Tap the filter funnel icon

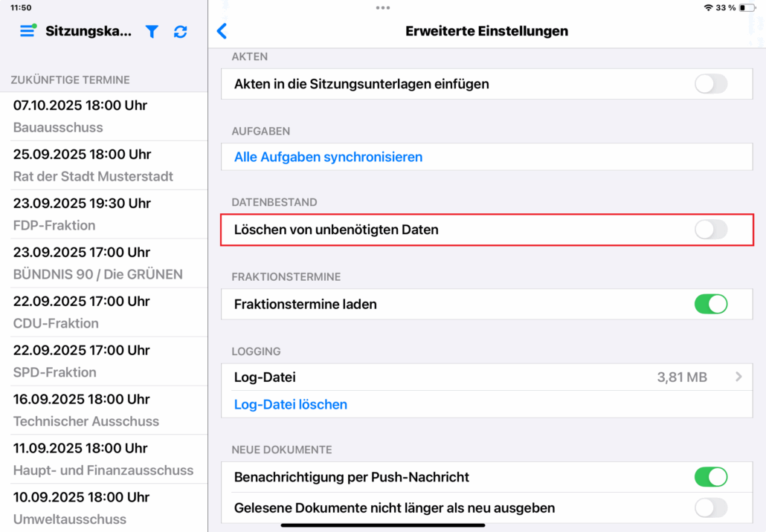(152, 31)
